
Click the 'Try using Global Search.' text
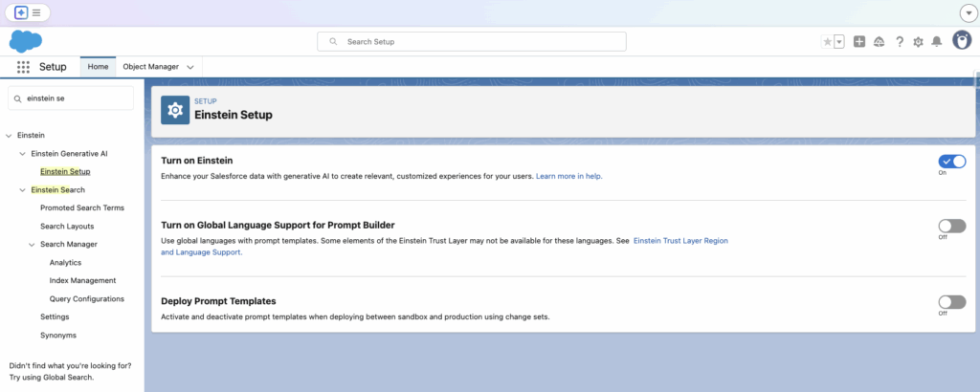tap(52, 378)
